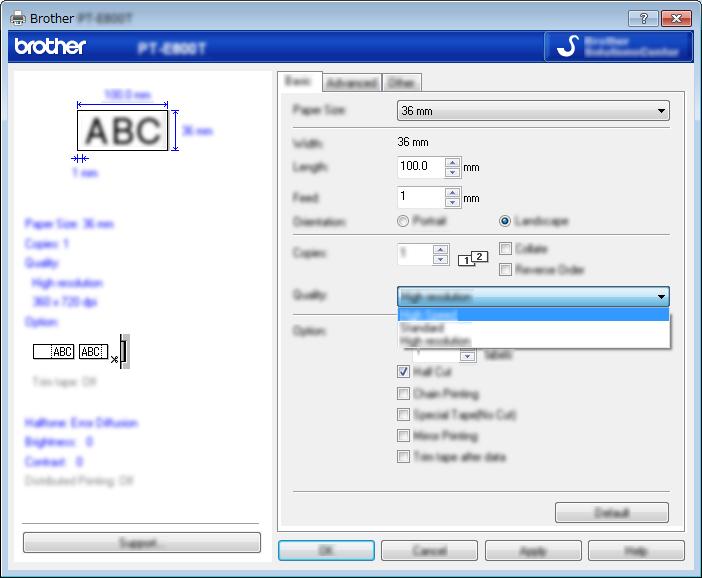Viewport: 702px width, 578px height.
Task: Choose High resolution from Quality list
Action: (x=533, y=341)
